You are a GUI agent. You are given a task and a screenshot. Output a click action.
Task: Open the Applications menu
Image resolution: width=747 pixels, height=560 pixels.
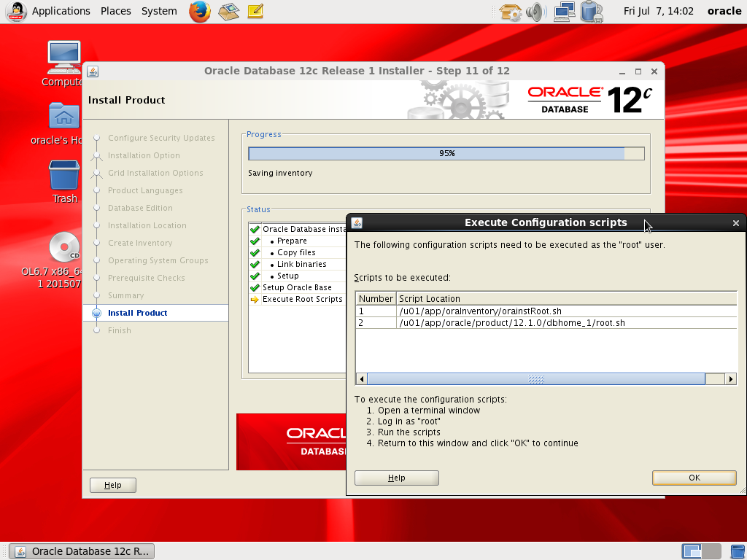coord(61,11)
